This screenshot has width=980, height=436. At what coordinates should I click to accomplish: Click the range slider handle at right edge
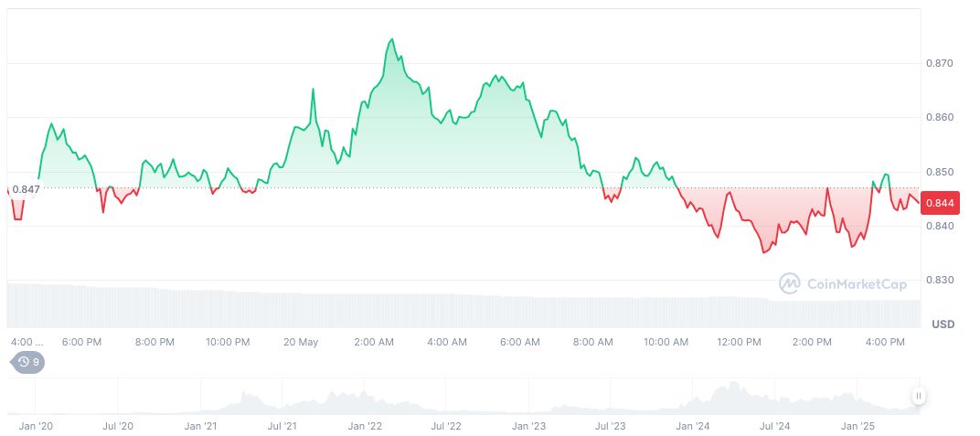918,396
